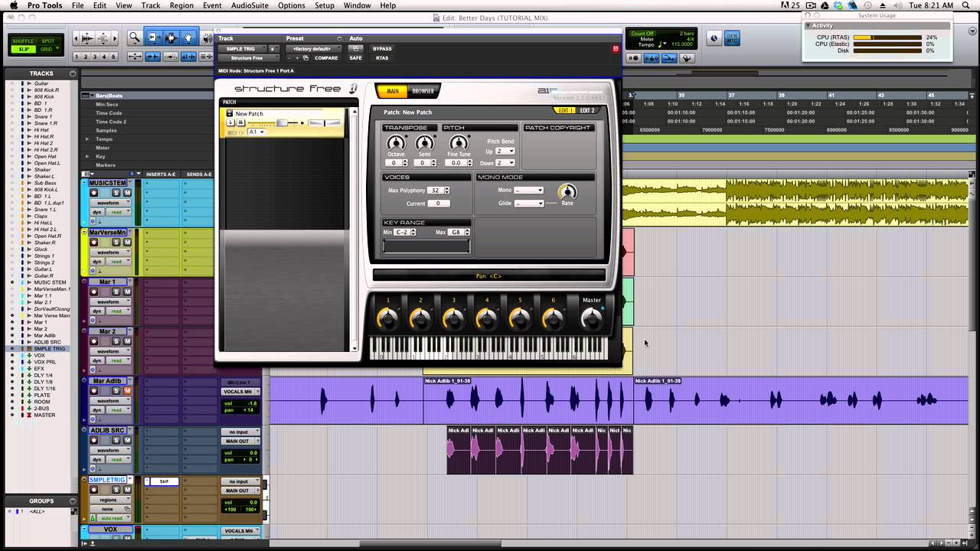Record-enable the Mar 1 track
Image resolution: width=980 pixels, height=551 pixels.
tap(94, 292)
